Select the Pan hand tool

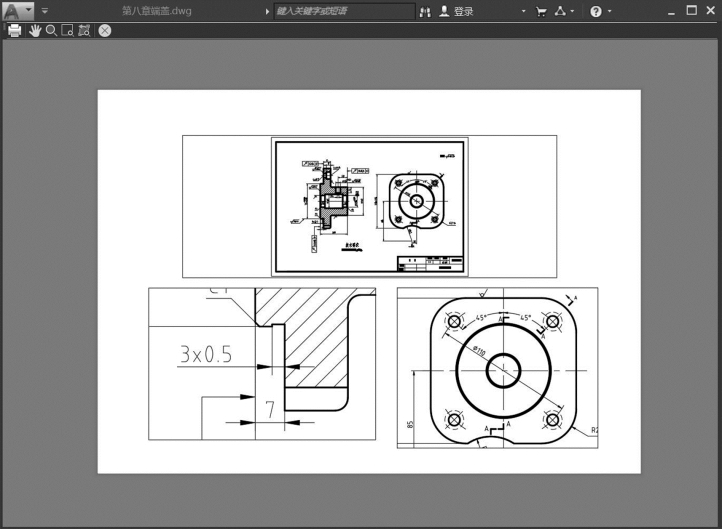point(35,30)
